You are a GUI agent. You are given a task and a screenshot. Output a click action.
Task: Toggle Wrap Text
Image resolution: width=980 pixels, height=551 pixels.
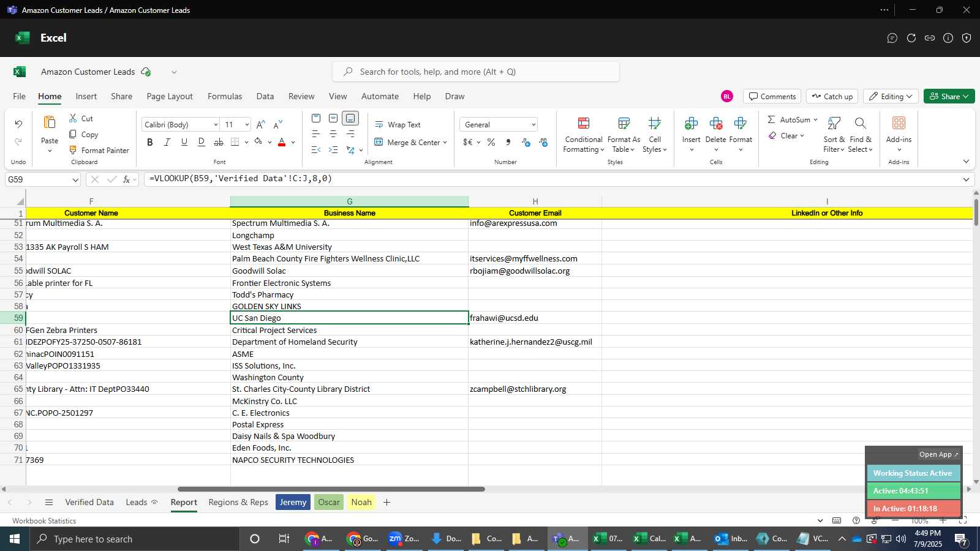pyautogui.click(x=398, y=124)
